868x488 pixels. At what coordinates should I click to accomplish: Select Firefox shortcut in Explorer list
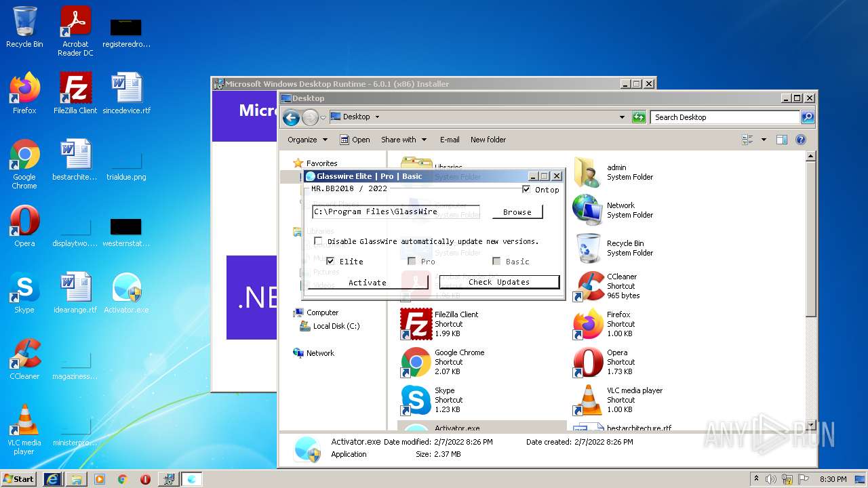pos(604,324)
